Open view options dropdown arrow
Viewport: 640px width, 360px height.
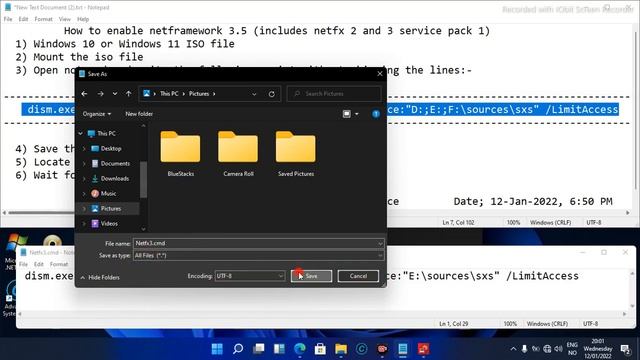(x=357, y=114)
